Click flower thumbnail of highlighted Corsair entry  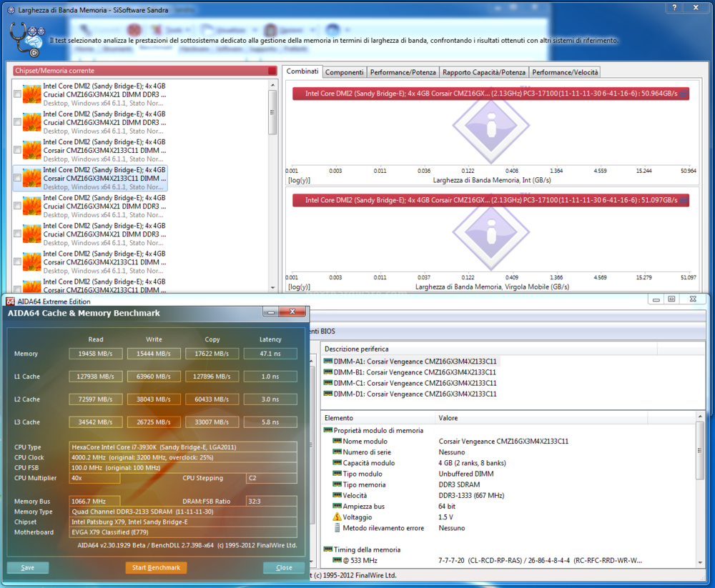[32, 178]
